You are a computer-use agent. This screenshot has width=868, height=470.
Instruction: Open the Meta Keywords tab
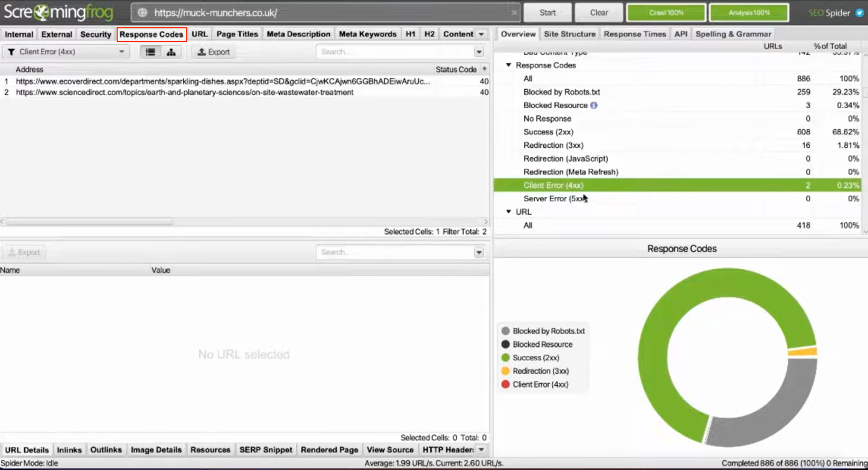pos(368,35)
